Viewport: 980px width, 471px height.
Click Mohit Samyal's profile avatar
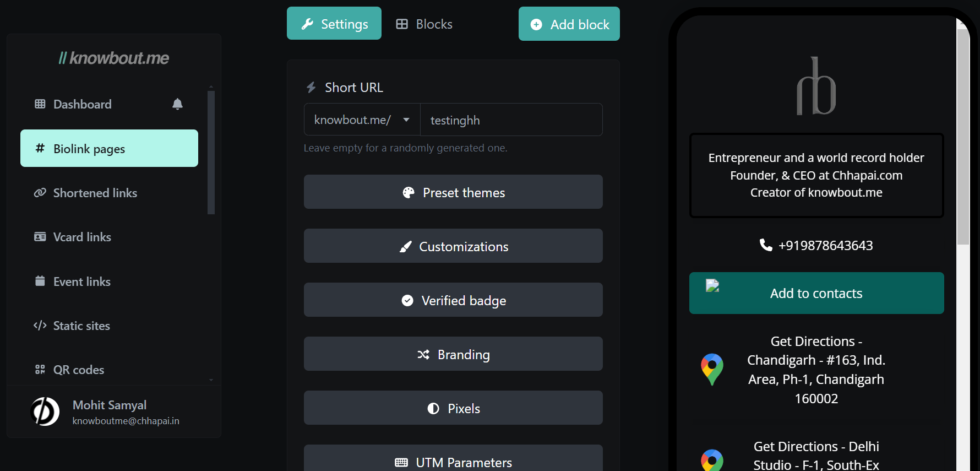45,412
